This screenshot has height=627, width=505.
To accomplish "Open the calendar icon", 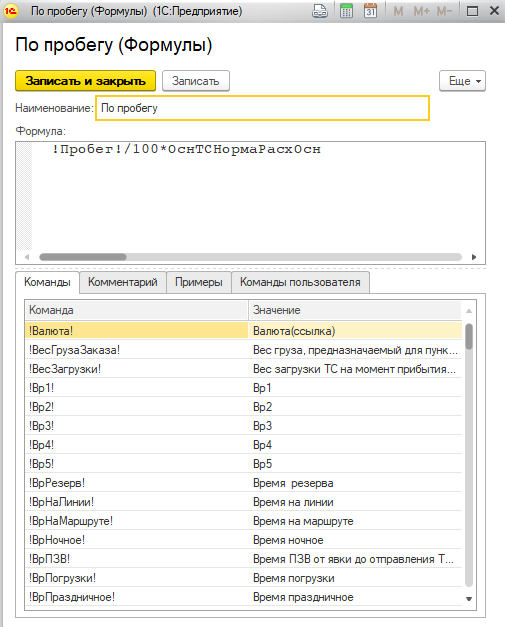I will pyautogui.click(x=371, y=11).
